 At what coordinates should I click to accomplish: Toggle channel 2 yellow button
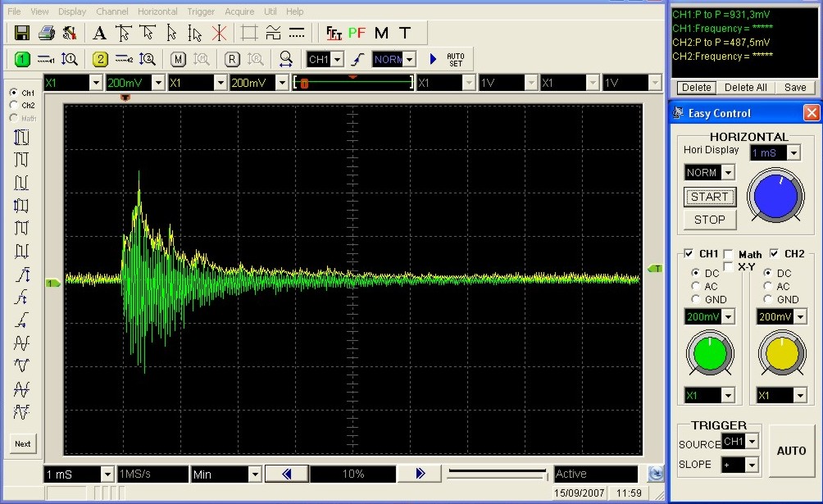pos(100,59)
